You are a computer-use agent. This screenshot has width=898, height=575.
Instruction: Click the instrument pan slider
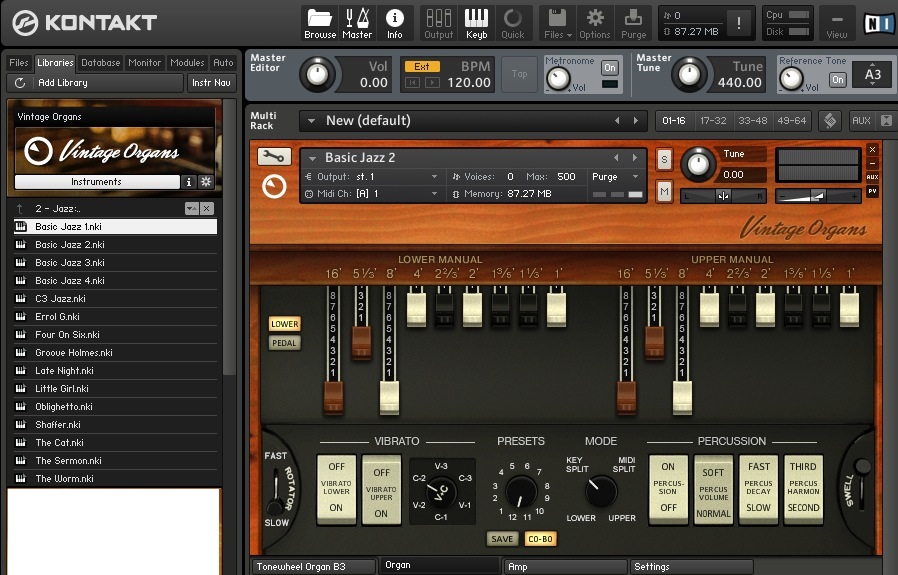click(x=723, y=196)
